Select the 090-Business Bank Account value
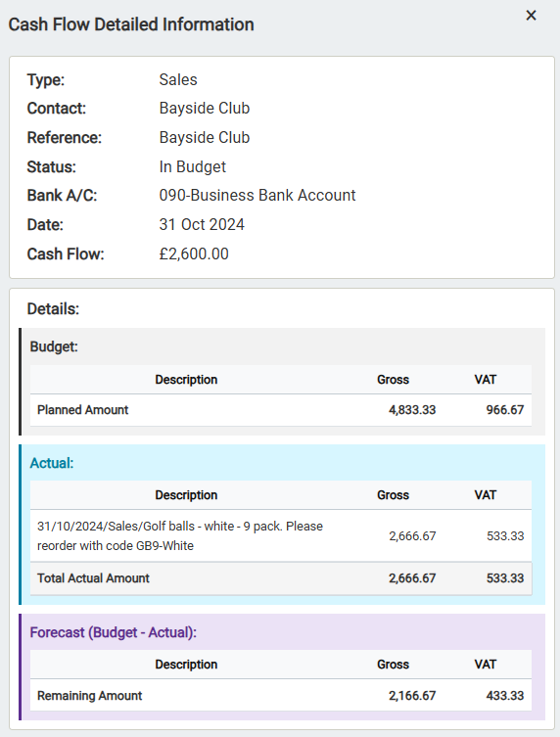Viewport: 560px width, 737px height. point(257,195)
